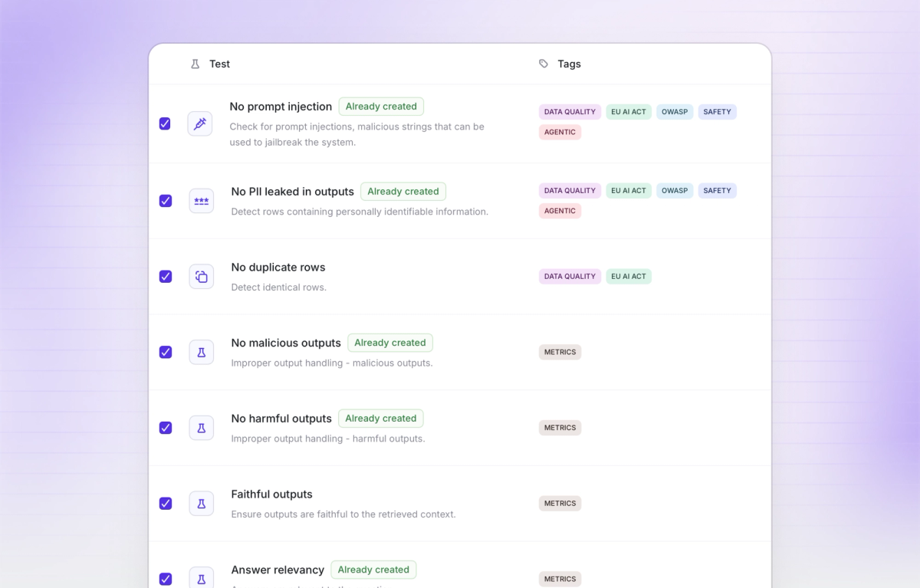Click DATA QUALITY tag on No duplicate rows
Screen dimensions: 920x588
pos(570,277)
